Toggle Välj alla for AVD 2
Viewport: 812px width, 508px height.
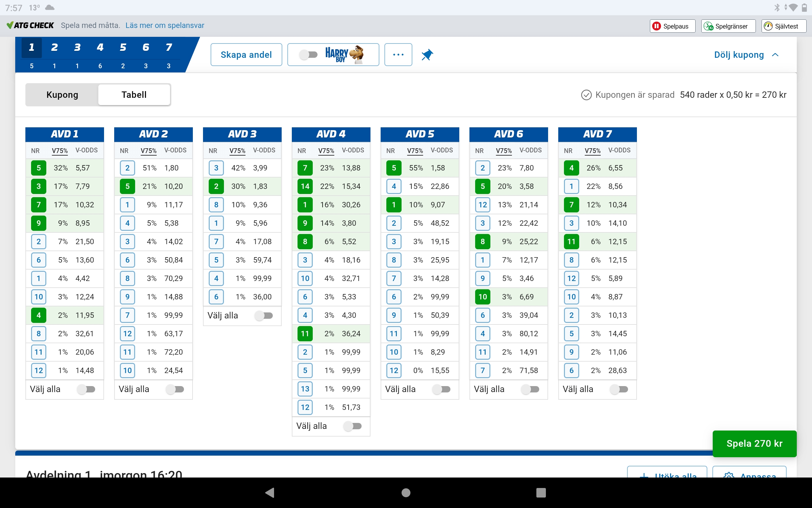(x=175, y=389)
